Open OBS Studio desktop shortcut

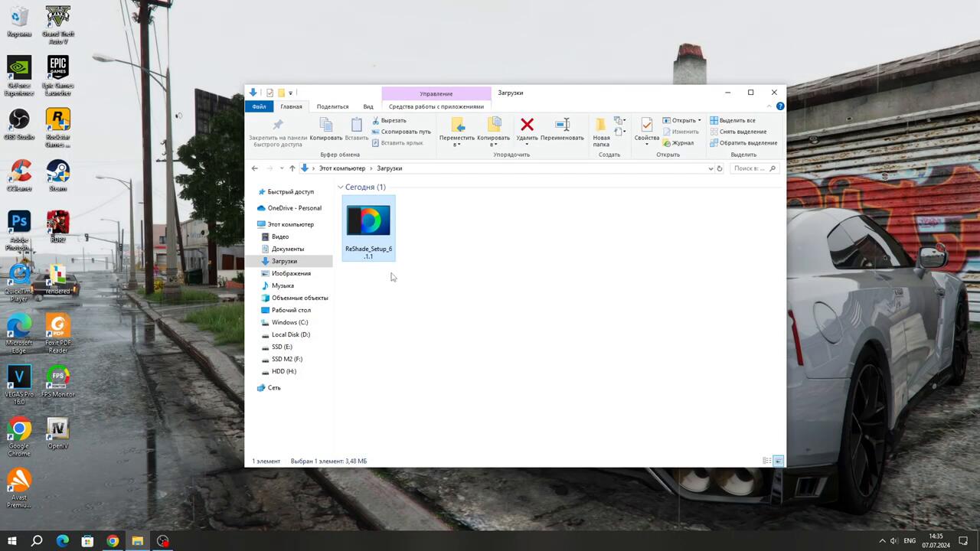[x=19, y=122]
